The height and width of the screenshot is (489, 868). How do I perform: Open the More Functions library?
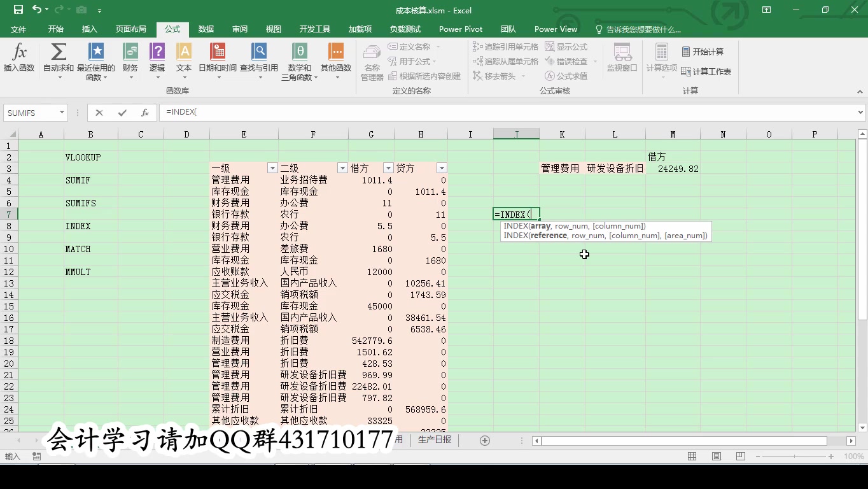pos(336,60)
